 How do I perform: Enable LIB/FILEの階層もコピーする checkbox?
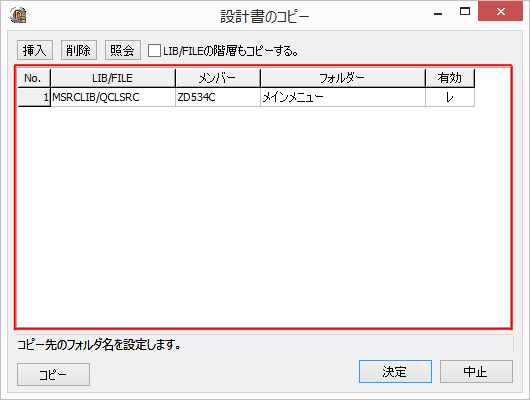coord(154,51)
